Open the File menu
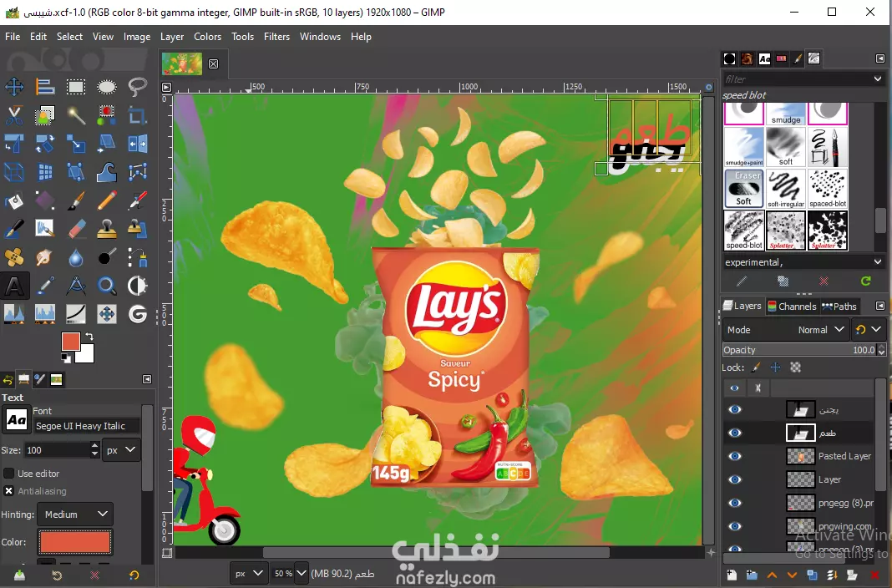The height and width of the screenshot is (588, 892). coord(13,37)
